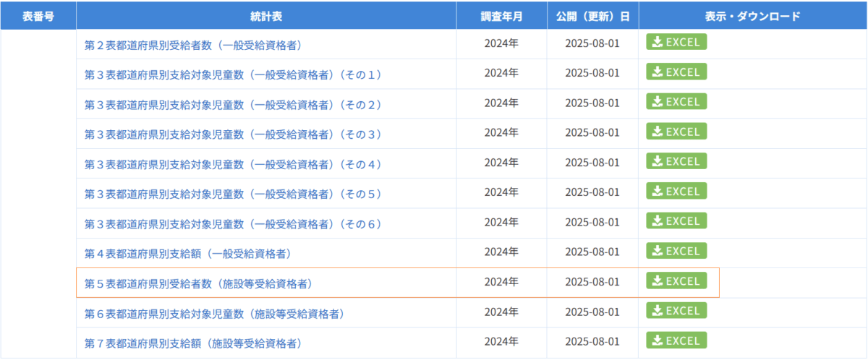This screenshot has width=868, height=360.
Task: Click the 統計表 column header
Action: [x=266, y=16]
